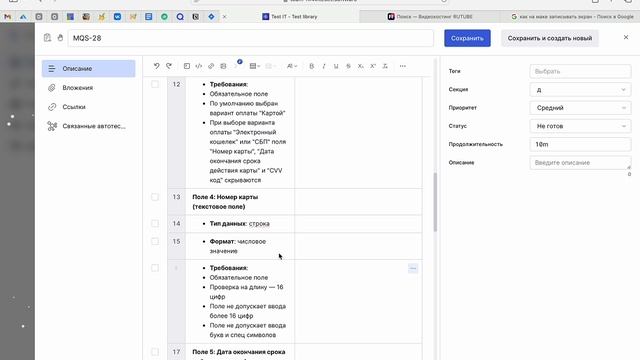Toggle strikethrough formatting
Image resolution: width=640 pixels, height=360 pixels.
[348, 66]
